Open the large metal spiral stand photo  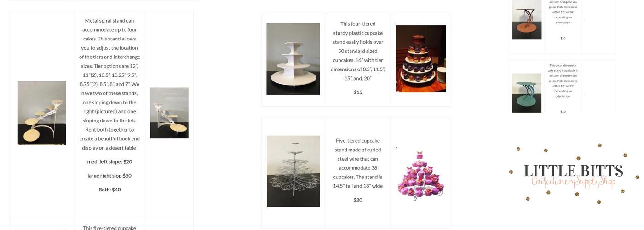[42, 113]
